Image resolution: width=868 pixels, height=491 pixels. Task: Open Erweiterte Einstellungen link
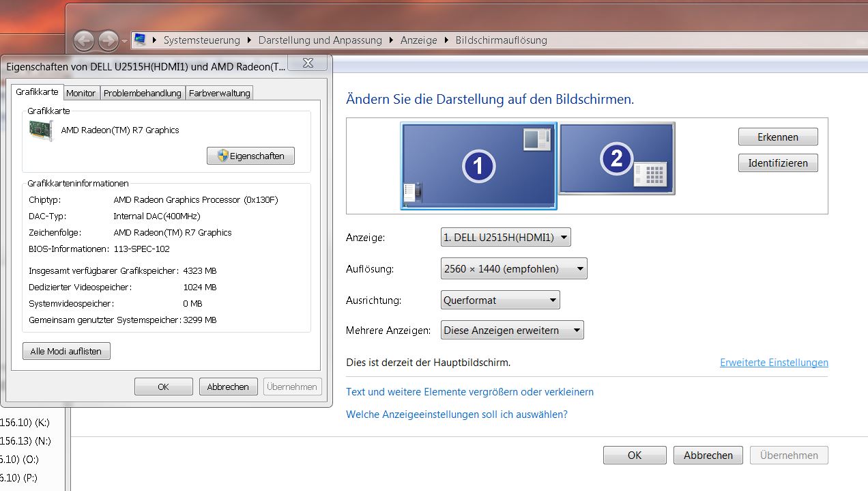774,363
